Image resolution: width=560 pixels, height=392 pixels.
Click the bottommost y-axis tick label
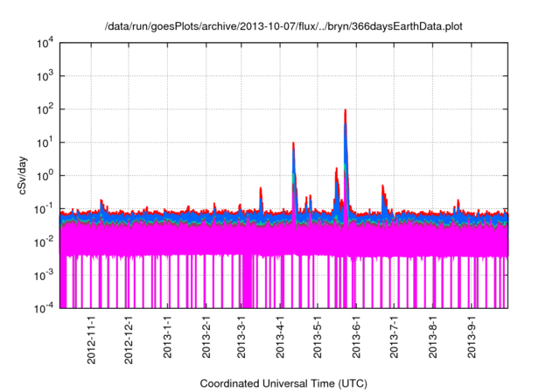click(x=45, y=307)
